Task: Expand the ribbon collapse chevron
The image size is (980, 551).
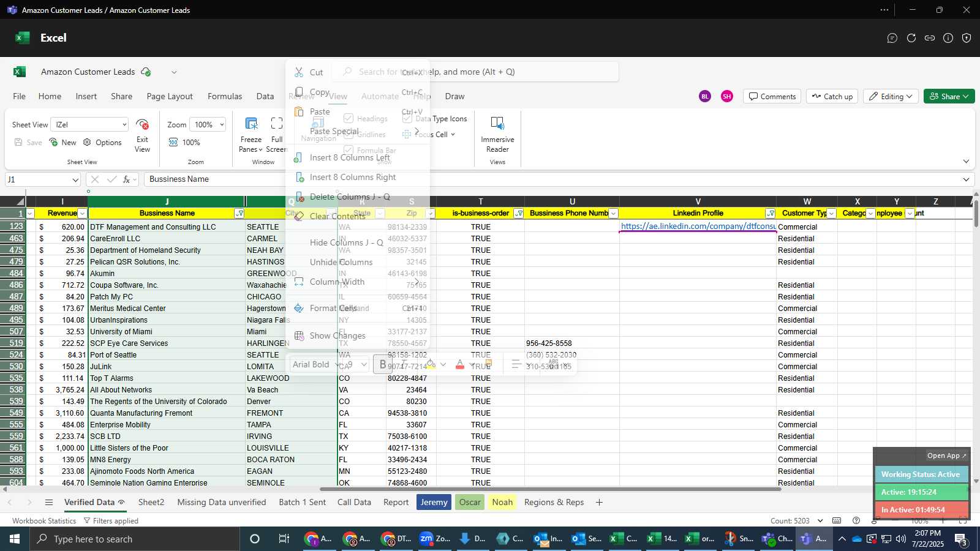Action: [966, 162]
